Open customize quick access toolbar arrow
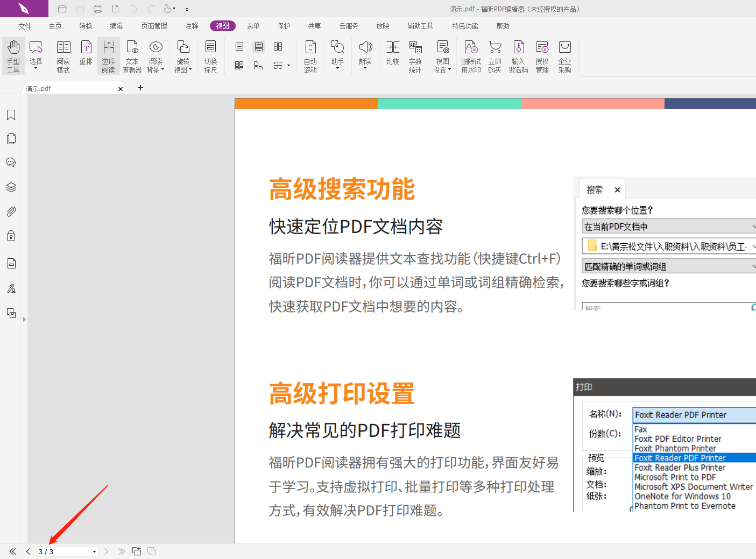Screen dimensions: 756x559 click(x=187, y=9)
